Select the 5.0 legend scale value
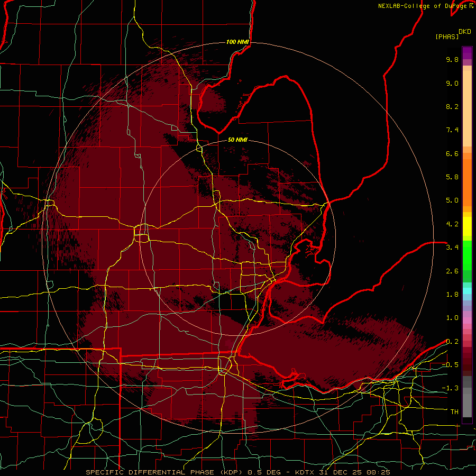The width and height of the screenshot is (476, 476). pyautogui.click(x=452, y=200)
